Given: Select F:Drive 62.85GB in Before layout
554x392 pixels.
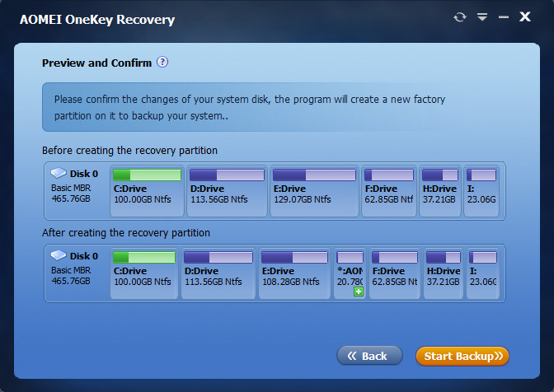Looking at the screenshot, I should [389, 191].
